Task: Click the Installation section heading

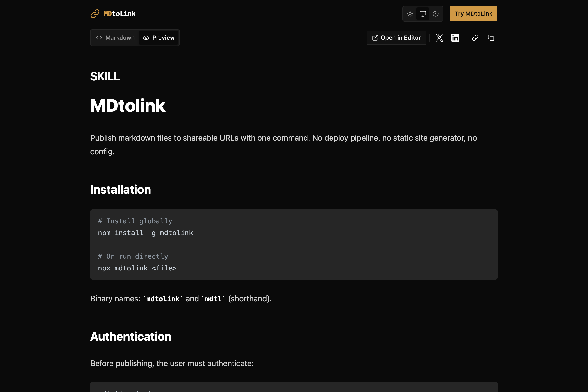Action: point(120,189)
